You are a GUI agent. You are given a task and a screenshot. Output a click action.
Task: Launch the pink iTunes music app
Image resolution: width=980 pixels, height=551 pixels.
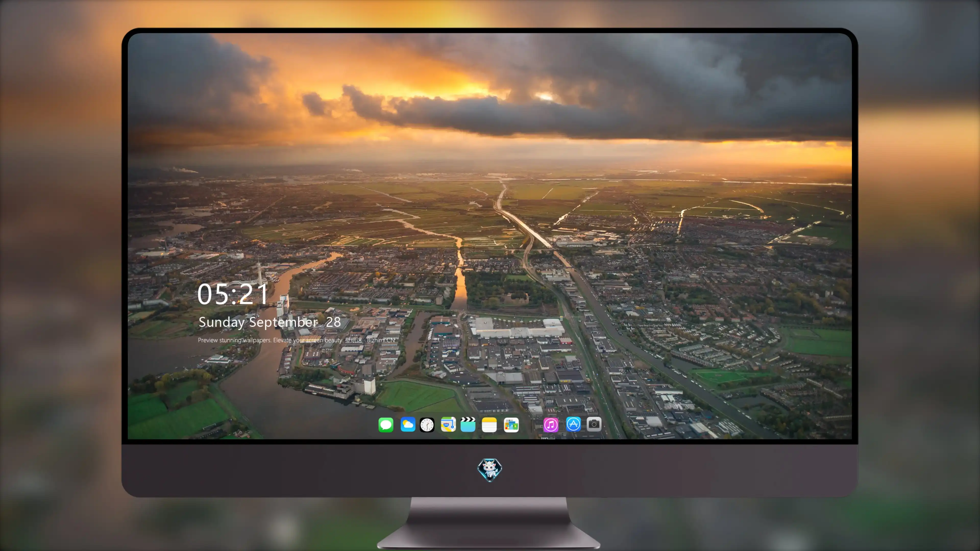pyautogui.click(x=551, y=424)
